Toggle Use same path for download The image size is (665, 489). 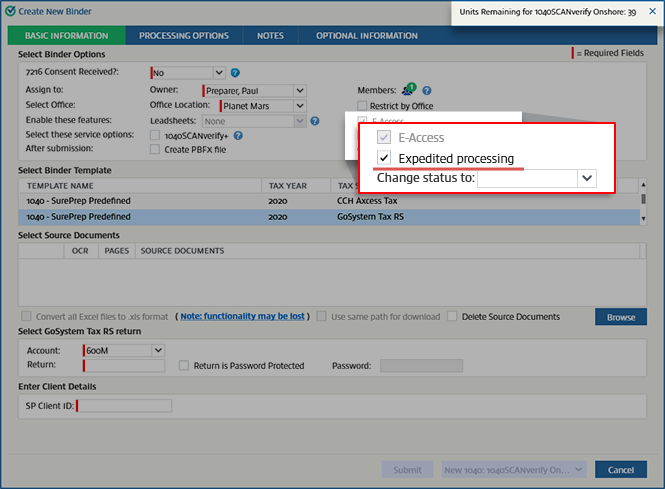[321, 316]
